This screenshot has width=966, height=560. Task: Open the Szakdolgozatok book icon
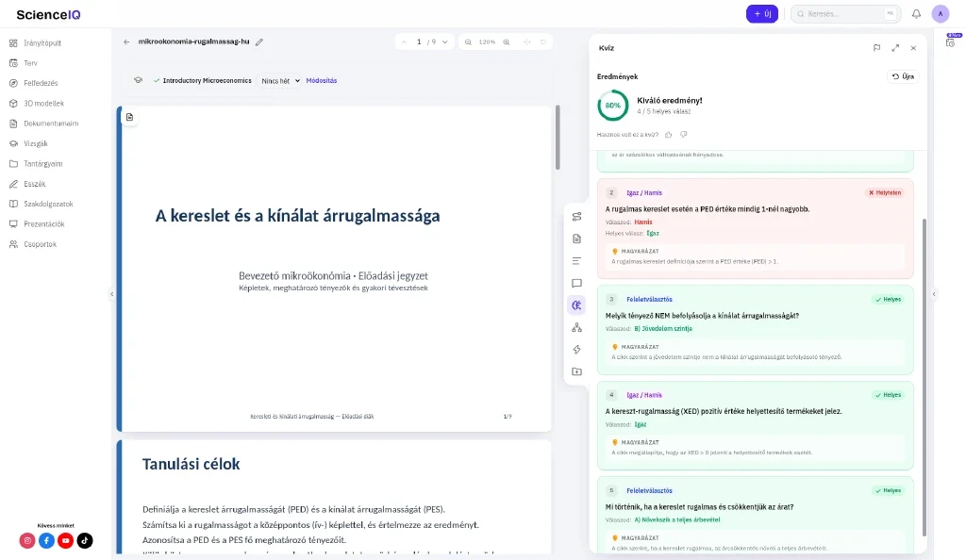pos(13,204)
